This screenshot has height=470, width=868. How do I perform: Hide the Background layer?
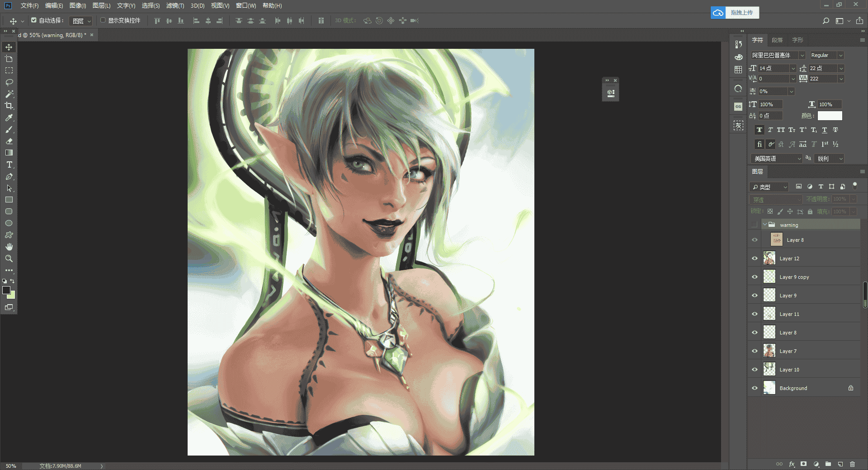coord(755,388)
